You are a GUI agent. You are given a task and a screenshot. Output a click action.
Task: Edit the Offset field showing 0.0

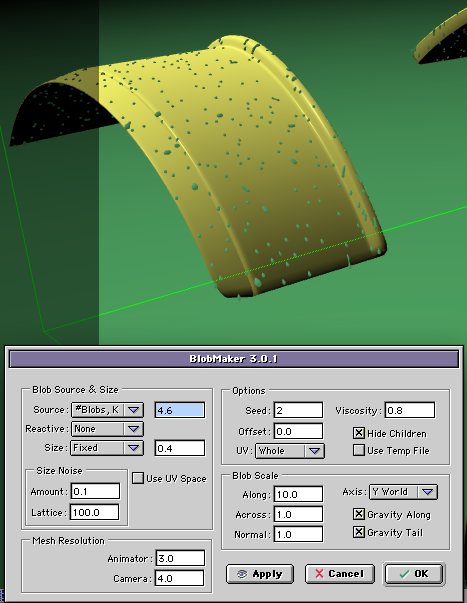pos(298,431)
